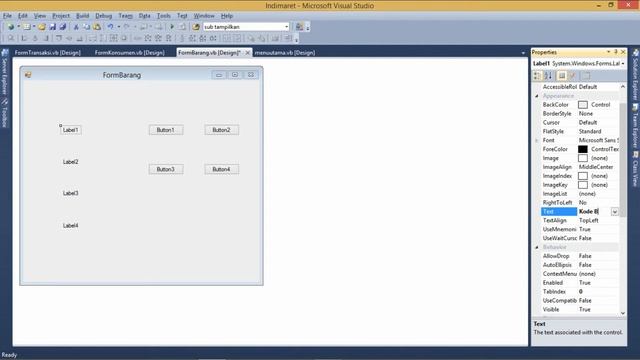Image resolution: width=640 pixels, height=360 pixels.
Task: Open the Project menu
Action: (x=61, y=16)
